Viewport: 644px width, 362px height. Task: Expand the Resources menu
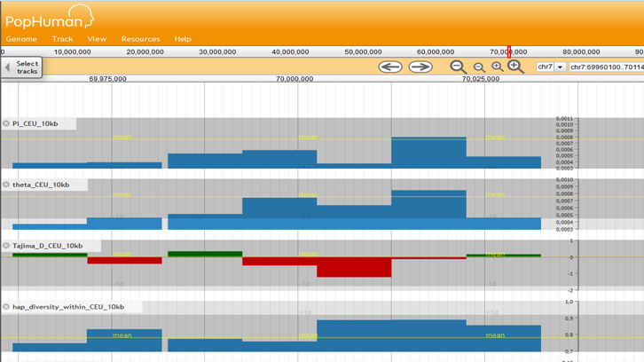point(140,39)
